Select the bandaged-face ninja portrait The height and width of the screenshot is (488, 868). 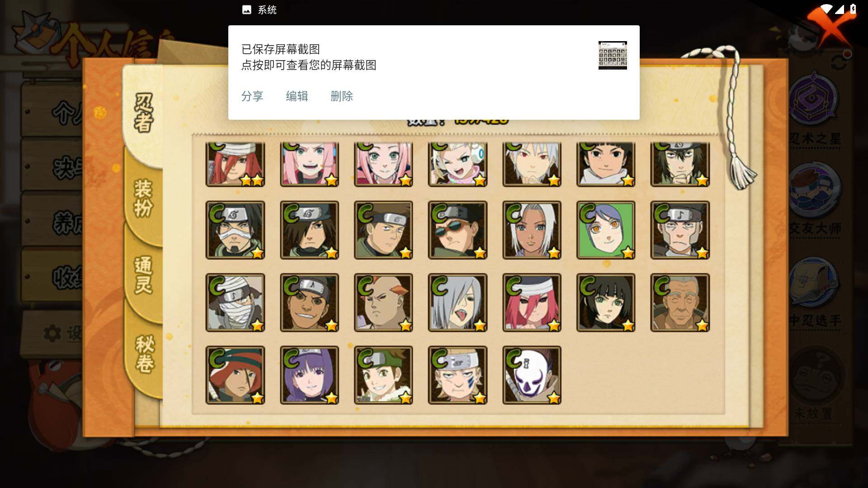235,303
